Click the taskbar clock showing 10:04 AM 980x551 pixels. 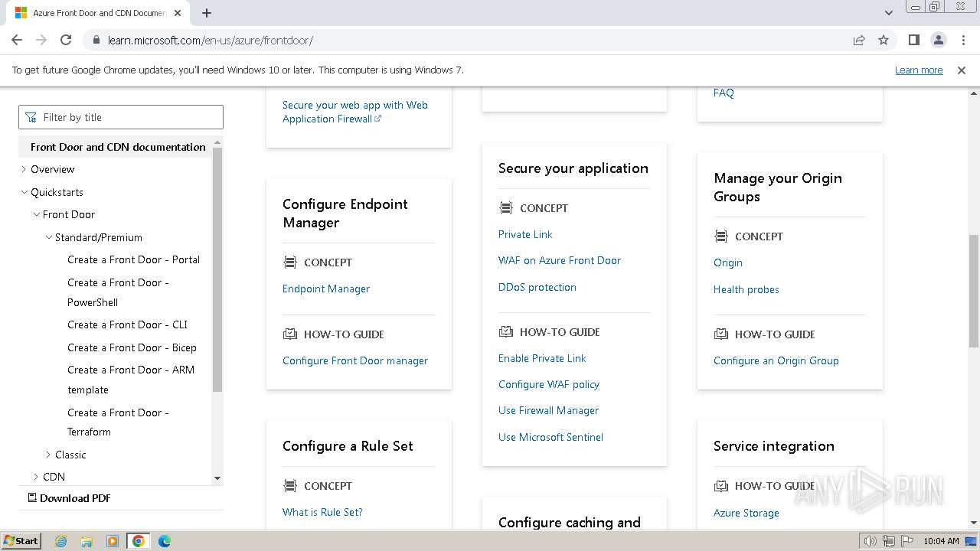pos(941,541)
